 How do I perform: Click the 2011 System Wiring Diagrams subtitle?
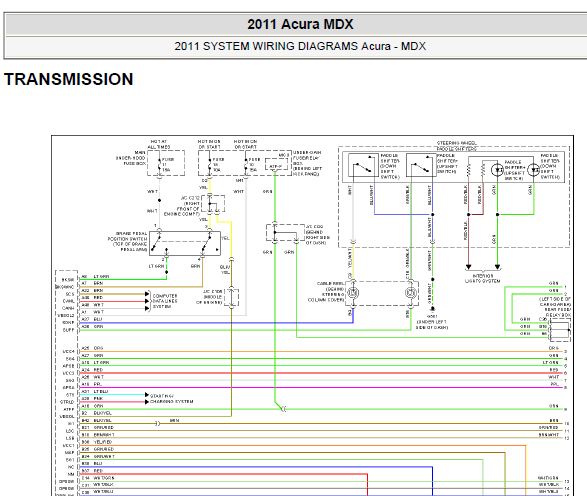pos(300,46)
